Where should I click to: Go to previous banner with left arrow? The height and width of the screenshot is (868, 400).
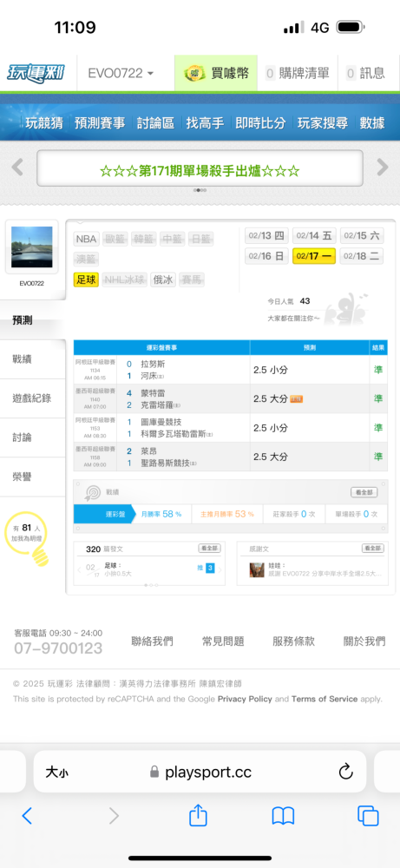(x=17, y=167)
